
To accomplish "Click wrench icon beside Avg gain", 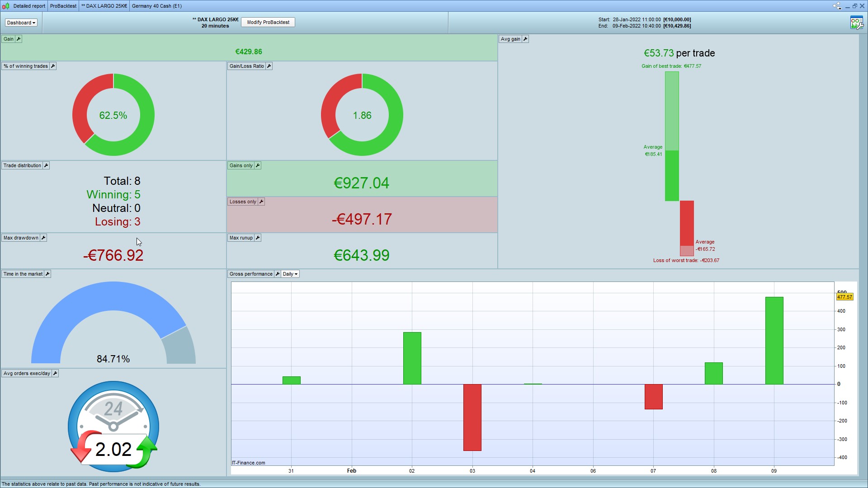I will click(x=525, y=39).
